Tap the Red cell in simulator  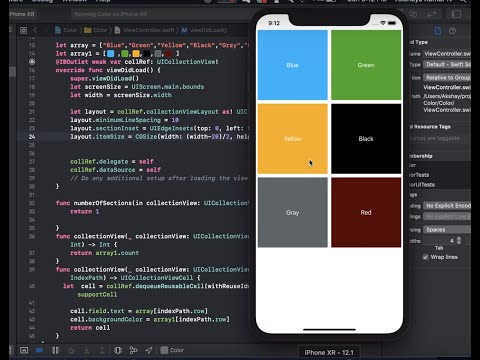point(366,212)
